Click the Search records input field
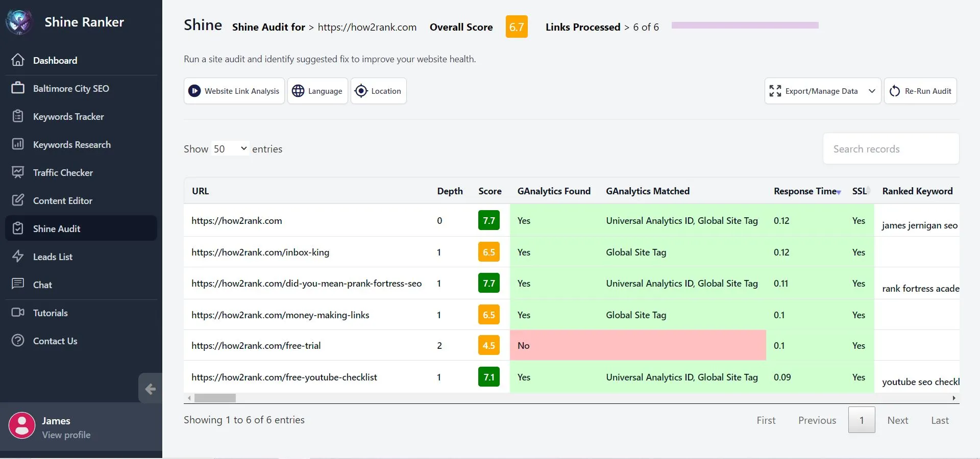The height and width of the screenshot is (459, 980). [x=891, y=148]
